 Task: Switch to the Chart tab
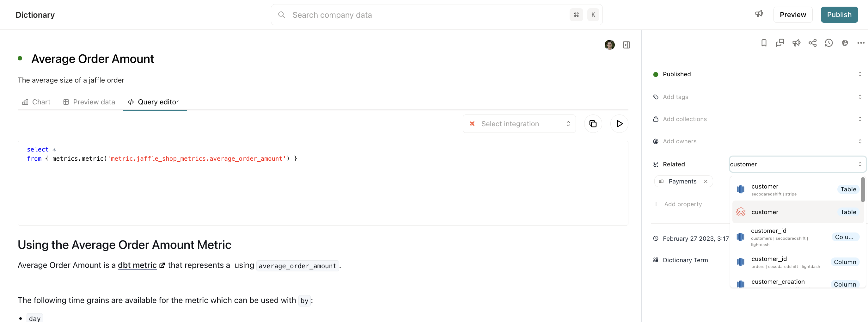point(36,102)
